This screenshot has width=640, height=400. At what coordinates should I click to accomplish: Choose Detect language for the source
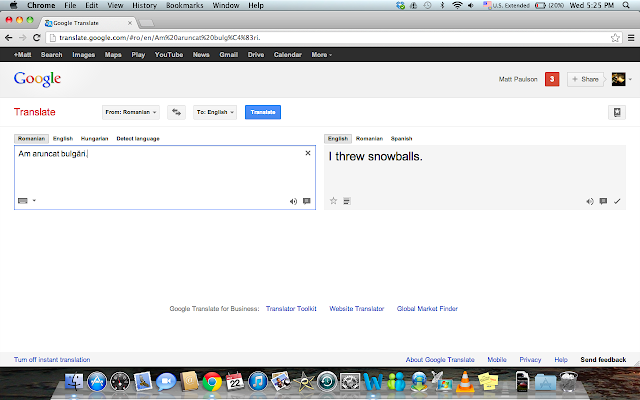point(138,139)
